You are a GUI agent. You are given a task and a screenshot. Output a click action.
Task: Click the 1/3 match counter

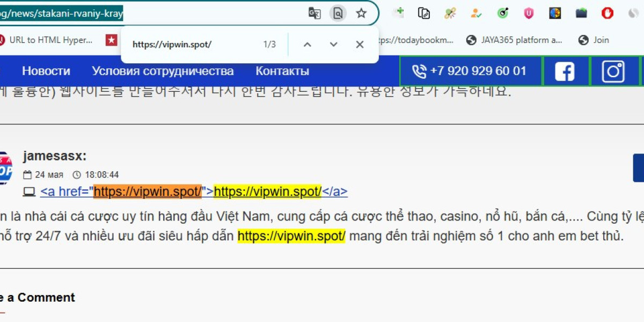(x=269, y=45)
